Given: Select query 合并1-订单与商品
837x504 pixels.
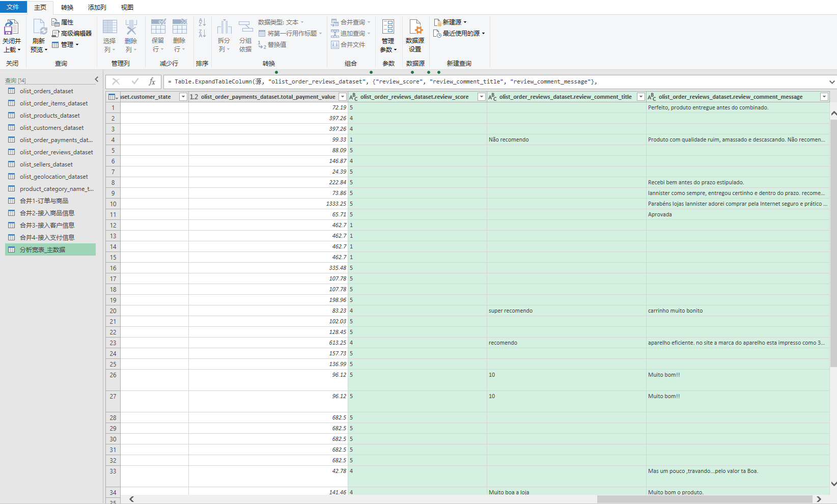Looking at the screenshot, I should [50, 201].
